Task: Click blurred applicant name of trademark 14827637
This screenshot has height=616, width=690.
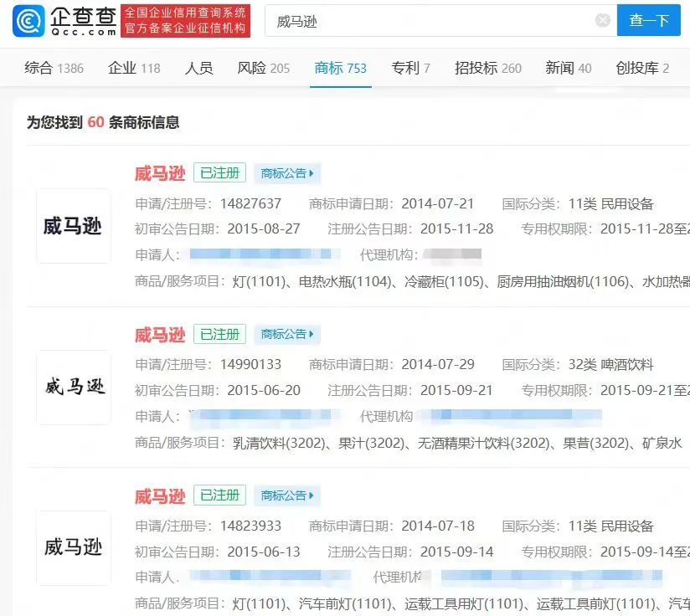Action: (x=264, y=254)
